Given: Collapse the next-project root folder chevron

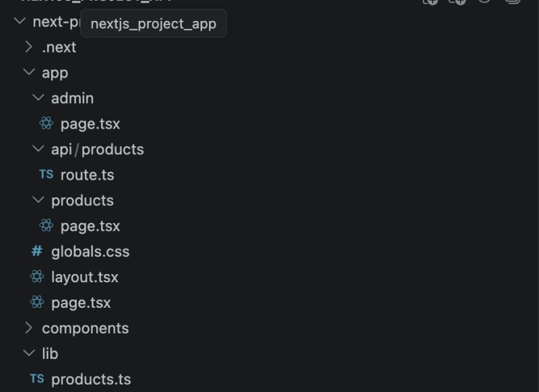Looking at the screenshot, I should coord(20,22).
